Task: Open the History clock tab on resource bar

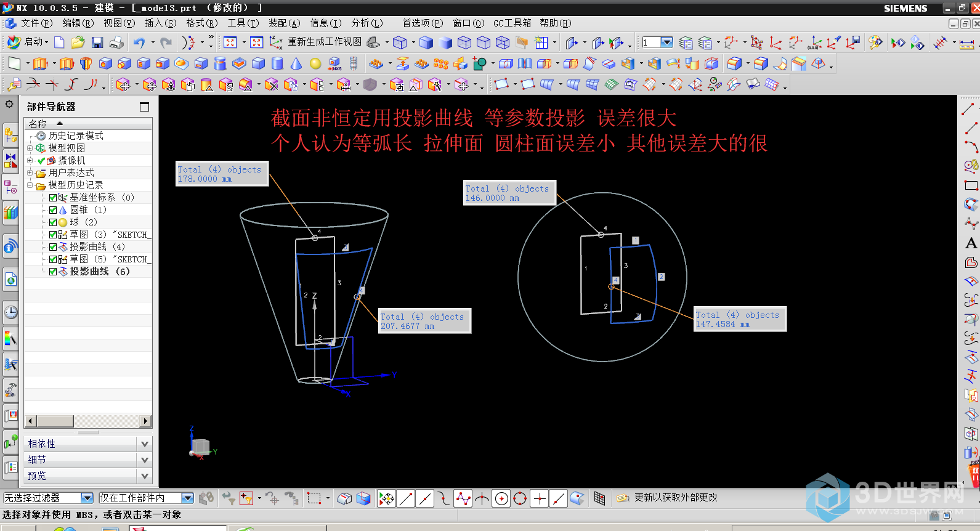Action: coord(10,313)
